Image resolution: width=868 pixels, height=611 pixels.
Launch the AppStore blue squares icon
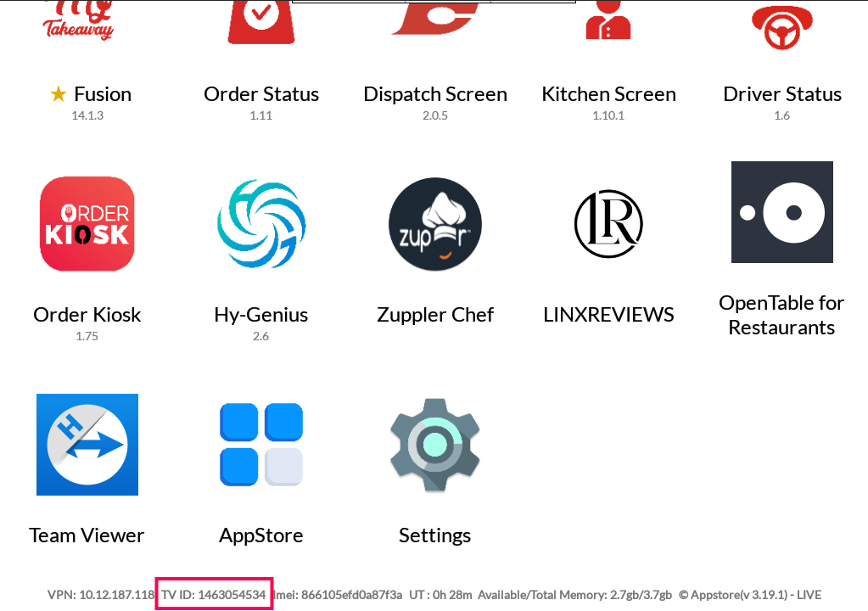click(261, 445)
